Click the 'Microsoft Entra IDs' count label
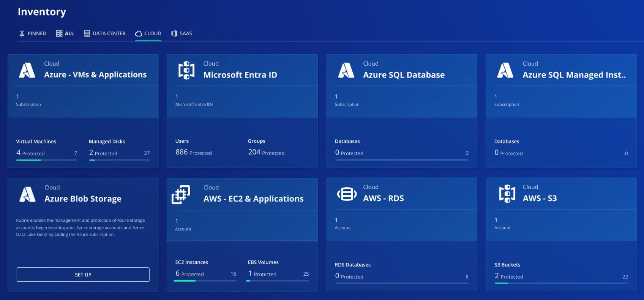The image size is (644, 300). pyautogui.click(x=194, y=104)
